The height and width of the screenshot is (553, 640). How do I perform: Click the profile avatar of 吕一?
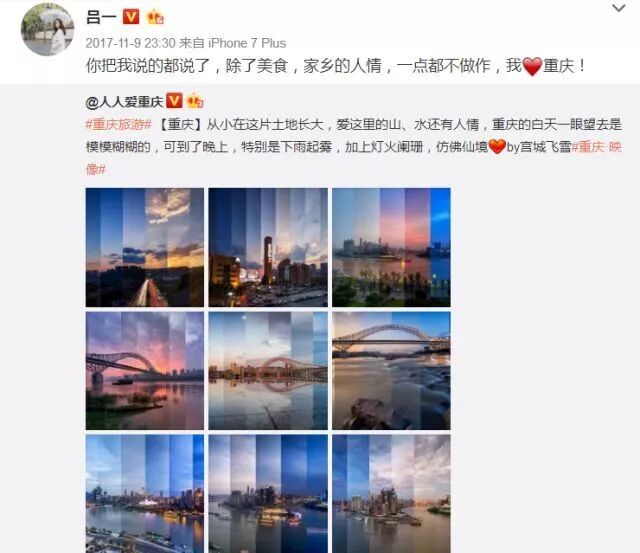[47, 29]
